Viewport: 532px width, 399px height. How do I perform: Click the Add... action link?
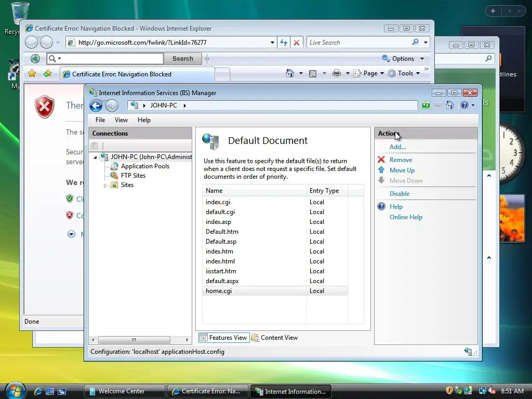click(x=397, y=147)
